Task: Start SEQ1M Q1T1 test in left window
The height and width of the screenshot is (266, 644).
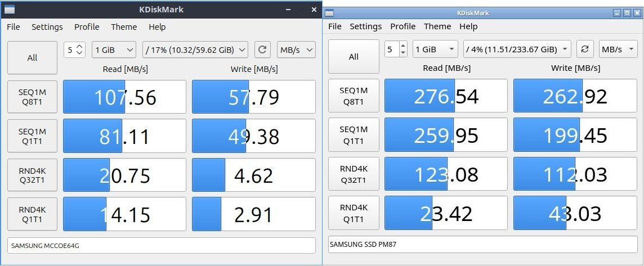Action: [x=33, y=136]
